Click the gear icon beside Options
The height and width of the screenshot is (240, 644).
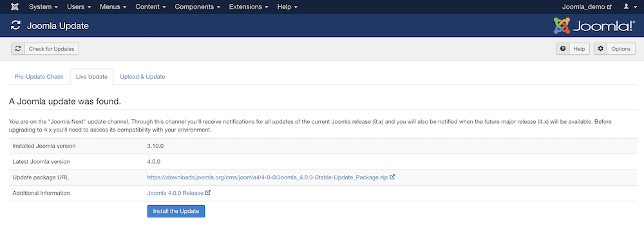coord(600,48)
